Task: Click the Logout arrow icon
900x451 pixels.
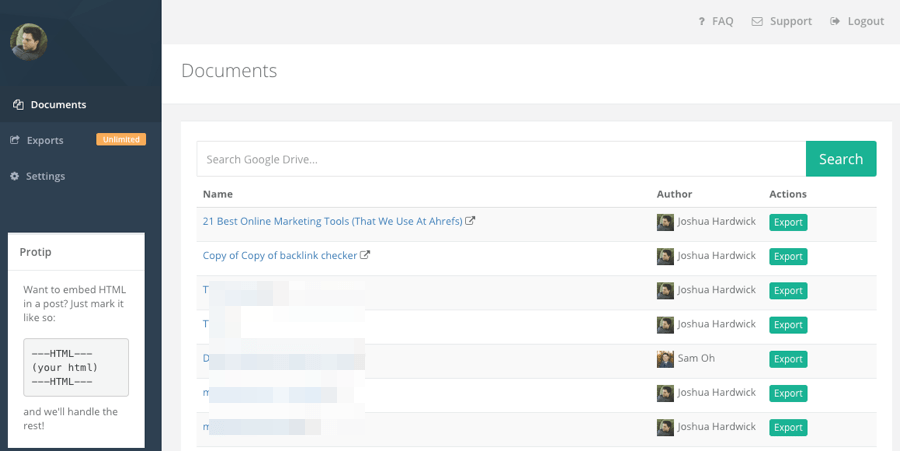Action: point(835,21)
